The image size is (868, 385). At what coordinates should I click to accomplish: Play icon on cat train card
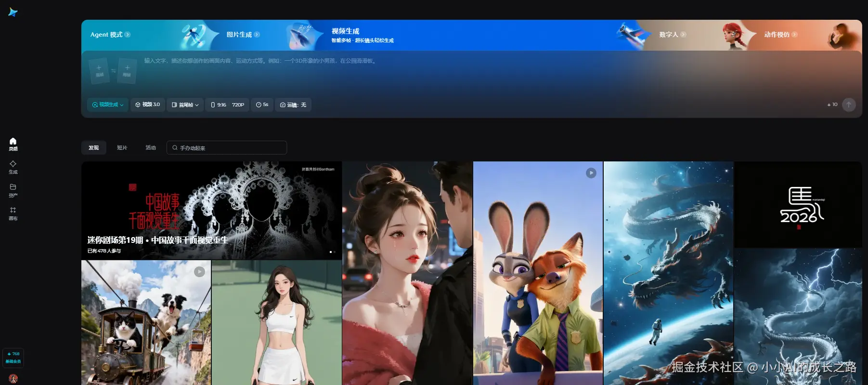click(x=199, y=272)
